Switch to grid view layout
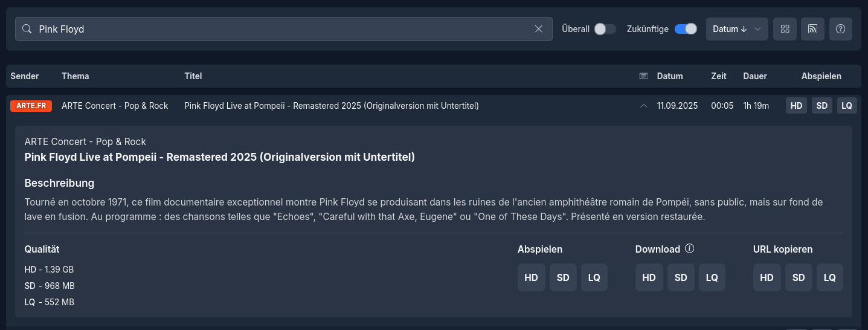The width and height of the screenshot is (868, 330). coord(785,29)
